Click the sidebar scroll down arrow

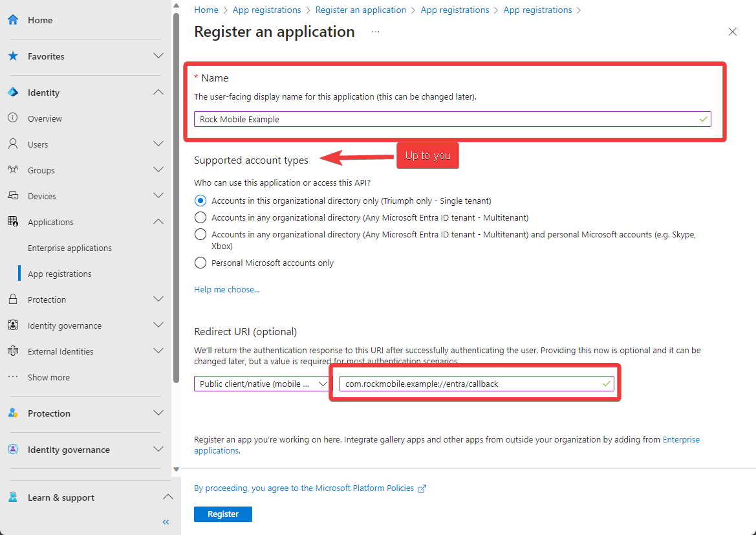coord(176,469)
